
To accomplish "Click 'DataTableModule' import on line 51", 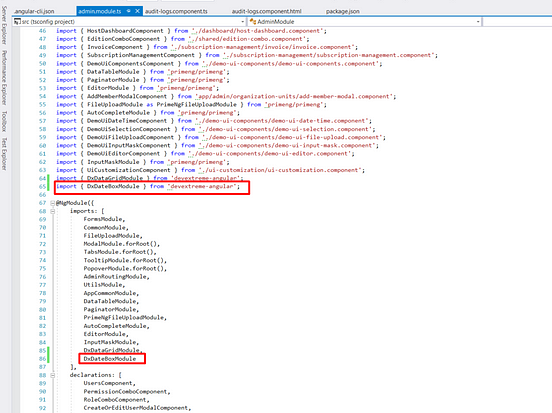I will click(x=113, y=72).
